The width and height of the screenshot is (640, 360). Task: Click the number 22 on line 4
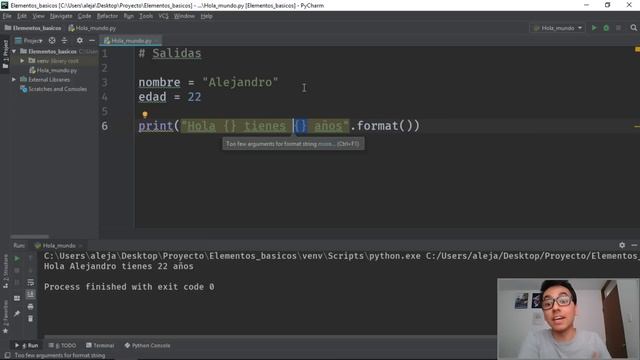click(x=194, y=97)
